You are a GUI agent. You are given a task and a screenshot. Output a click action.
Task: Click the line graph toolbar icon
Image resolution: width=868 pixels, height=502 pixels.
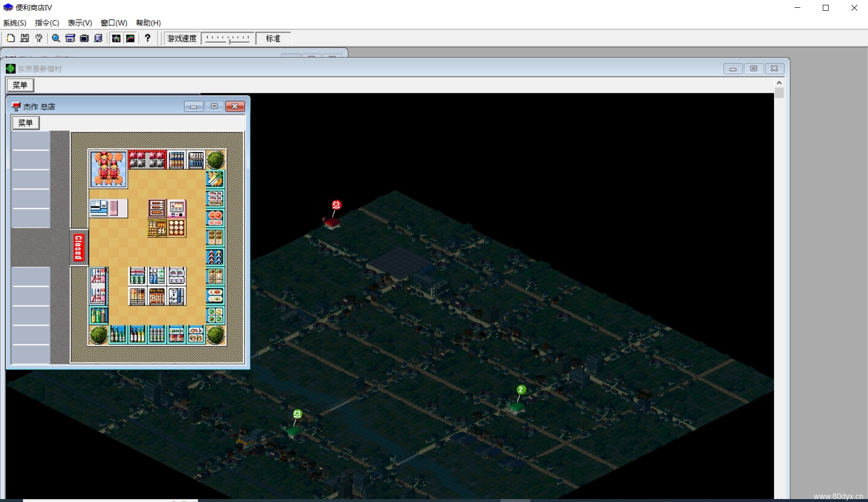(x=130, y=38)
